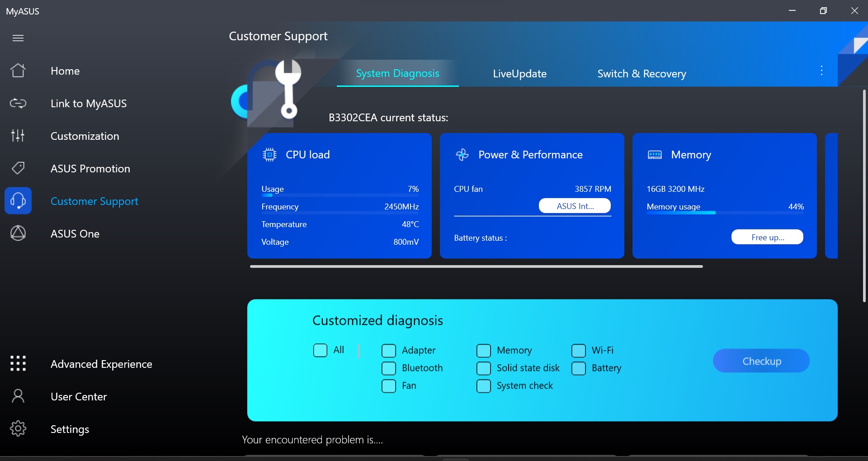
Task: Click the CPU load card title
Action: (x=308, y=155)
